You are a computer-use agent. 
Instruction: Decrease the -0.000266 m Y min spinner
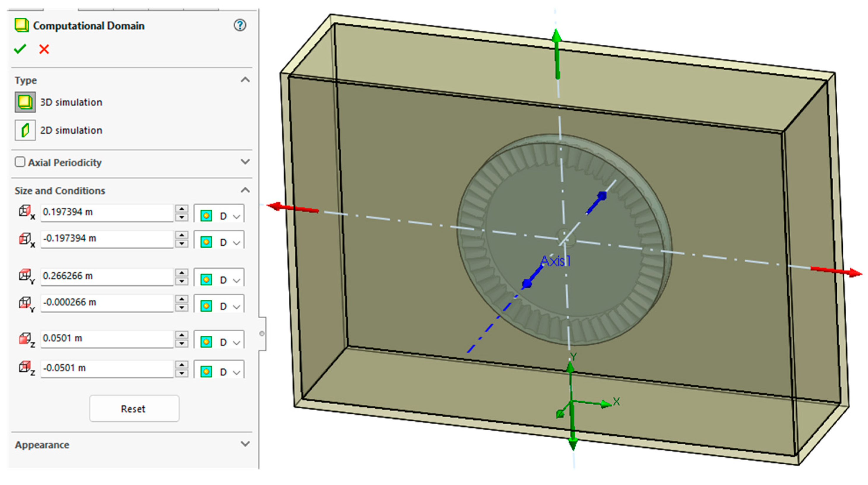[x=182, y=307]
